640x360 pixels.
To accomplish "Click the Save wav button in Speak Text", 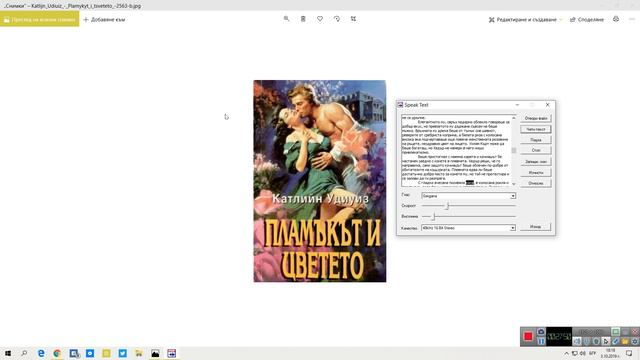I will pos(536,162).
